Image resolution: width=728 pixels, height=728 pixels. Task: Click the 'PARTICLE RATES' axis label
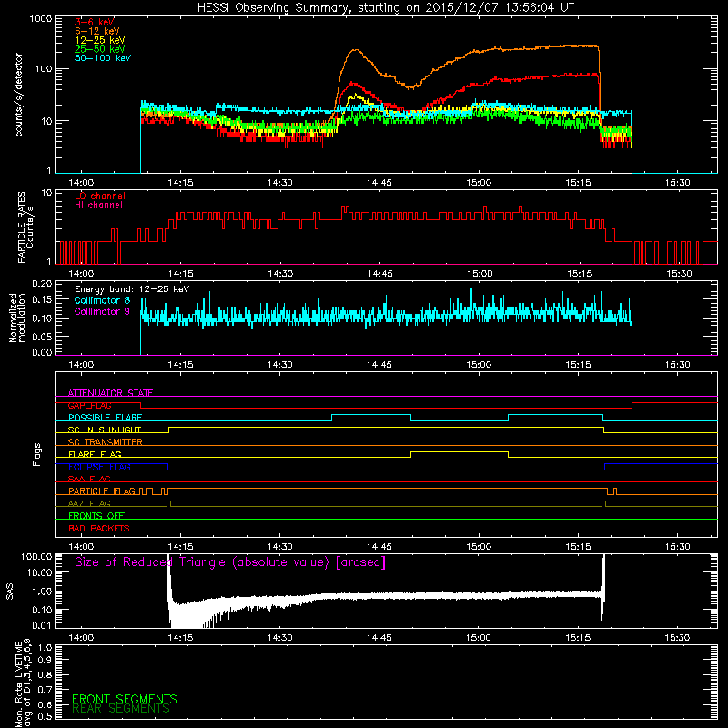pos(21,227)
